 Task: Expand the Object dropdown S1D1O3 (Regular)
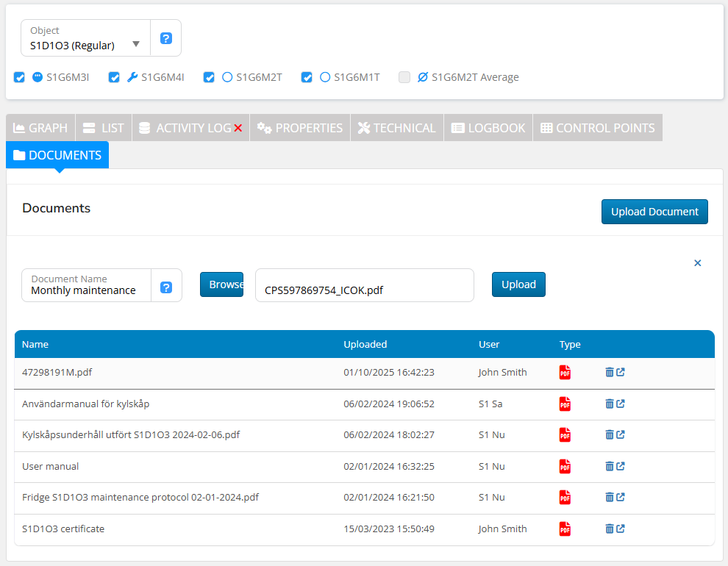[x=85, y=38]
